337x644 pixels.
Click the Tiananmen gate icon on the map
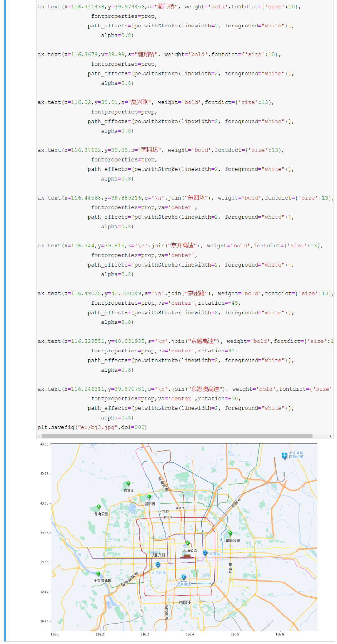187,556
